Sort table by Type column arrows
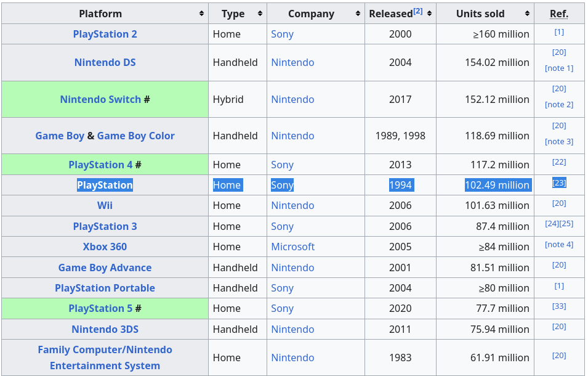 [x=260, y=14]
